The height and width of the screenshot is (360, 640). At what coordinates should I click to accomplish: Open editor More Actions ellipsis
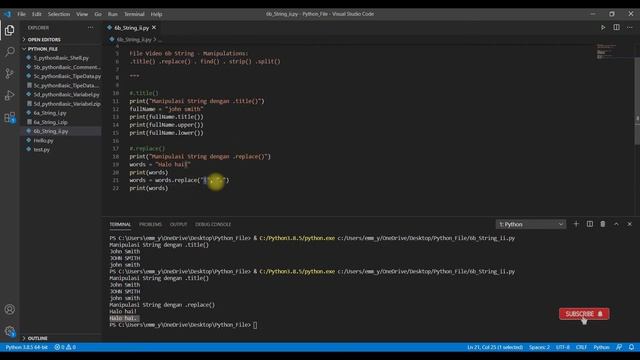click(630, 27)
